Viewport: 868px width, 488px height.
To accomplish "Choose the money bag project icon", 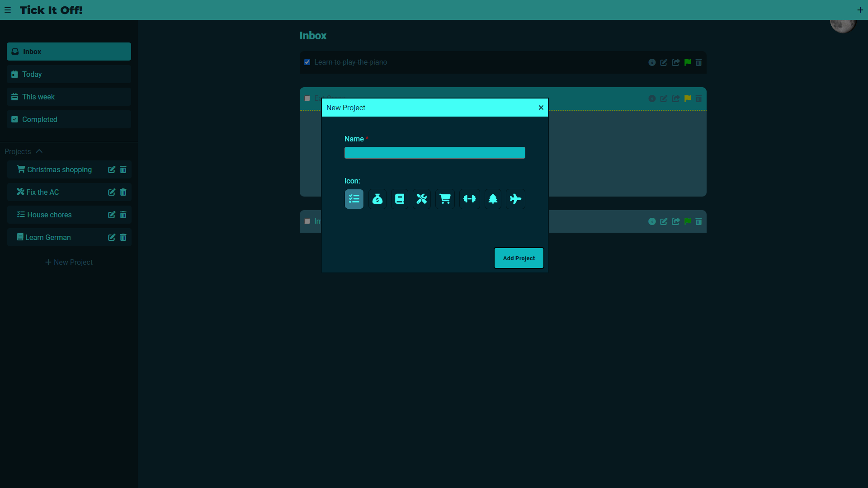I will click(377, 199).
